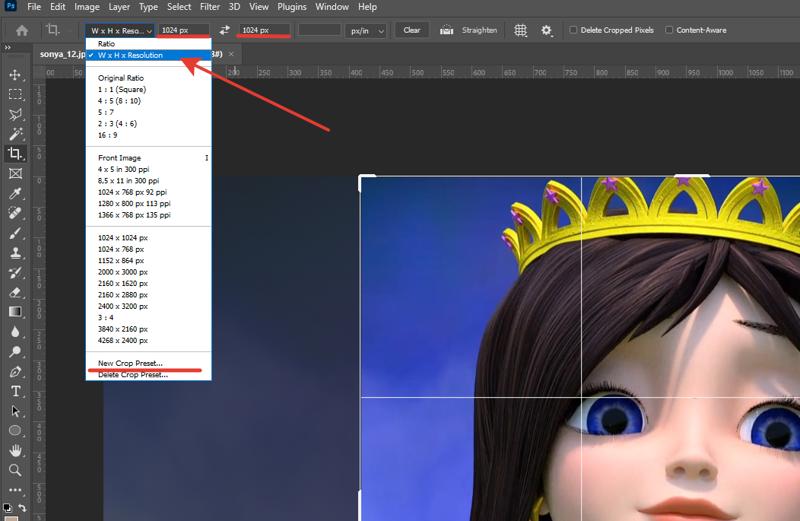Expand the toolbar double-arrow collapse toggle

8,47
